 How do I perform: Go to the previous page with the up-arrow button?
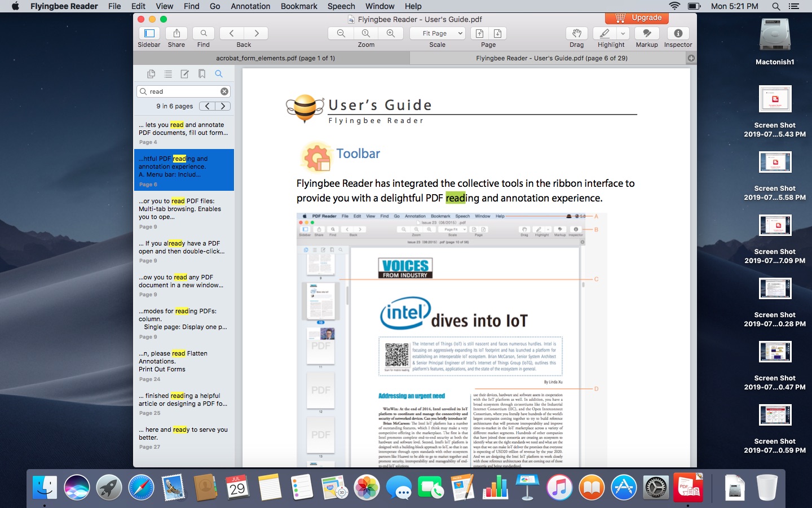[479, 33]
